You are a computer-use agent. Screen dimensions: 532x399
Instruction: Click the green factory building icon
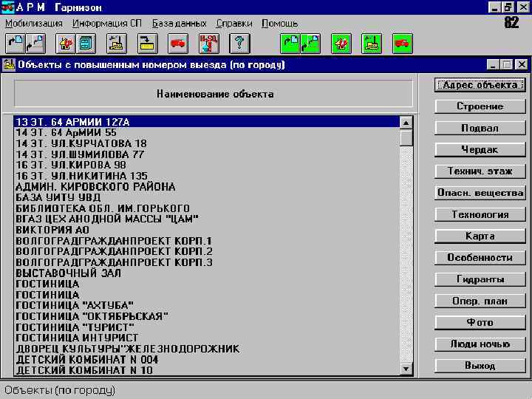point(372,44)
